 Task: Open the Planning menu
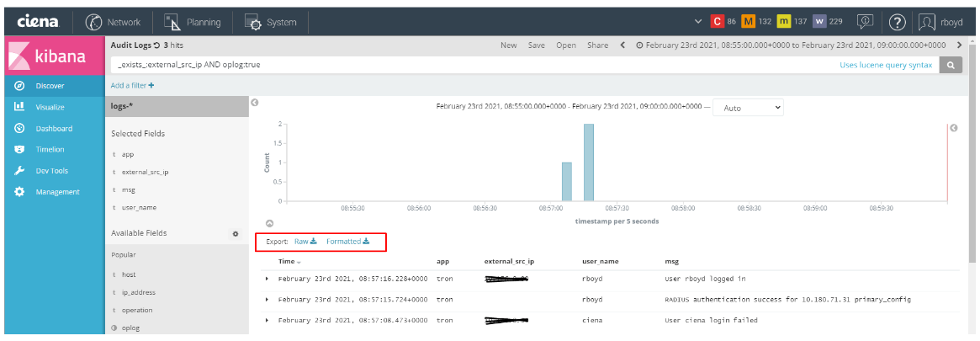(193, 22)
